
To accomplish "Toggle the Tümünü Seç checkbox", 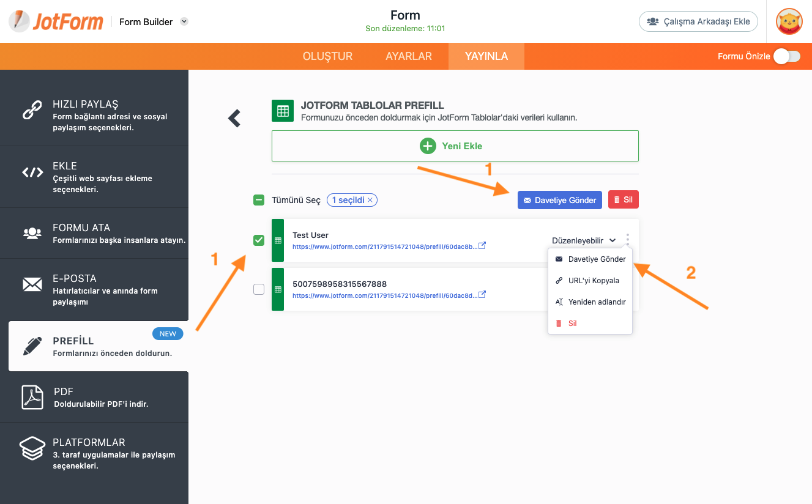I will (x=259, y=200).
